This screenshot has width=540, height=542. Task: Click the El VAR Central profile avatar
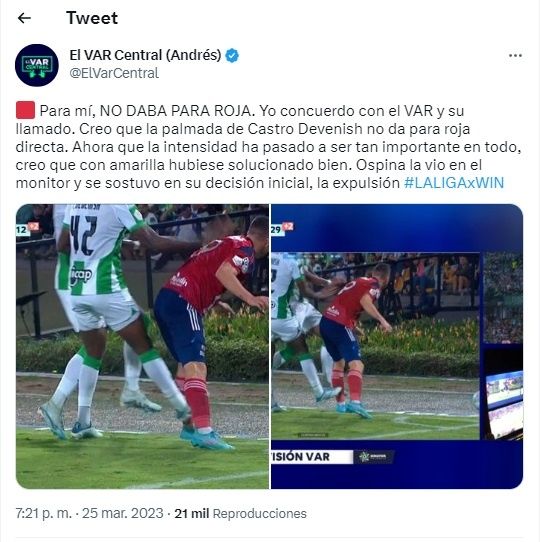(37, 65)
